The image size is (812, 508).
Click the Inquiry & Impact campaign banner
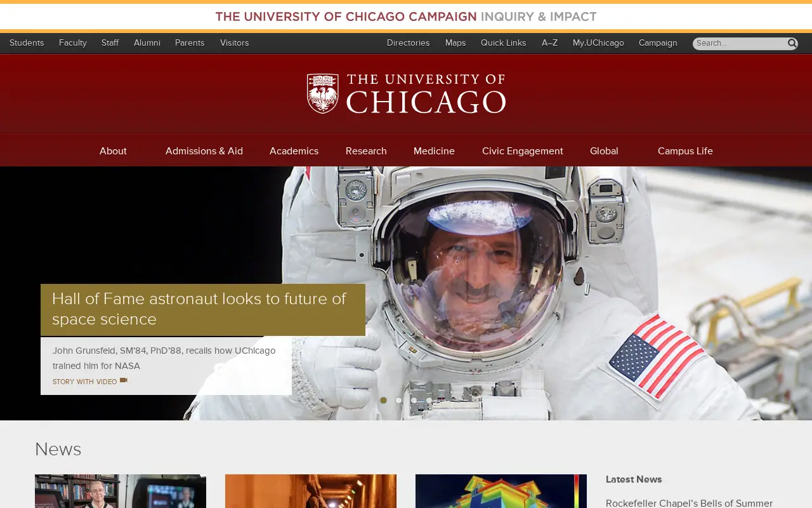[406, 17]
